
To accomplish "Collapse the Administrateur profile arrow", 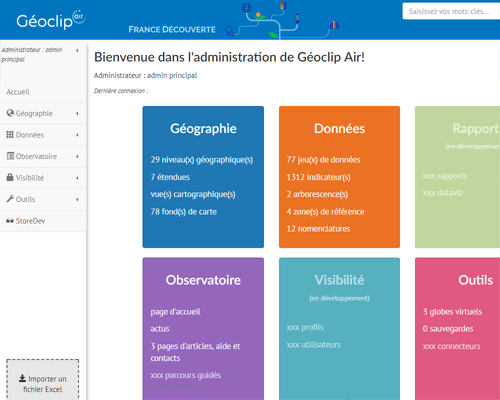I will pos(77,50).
